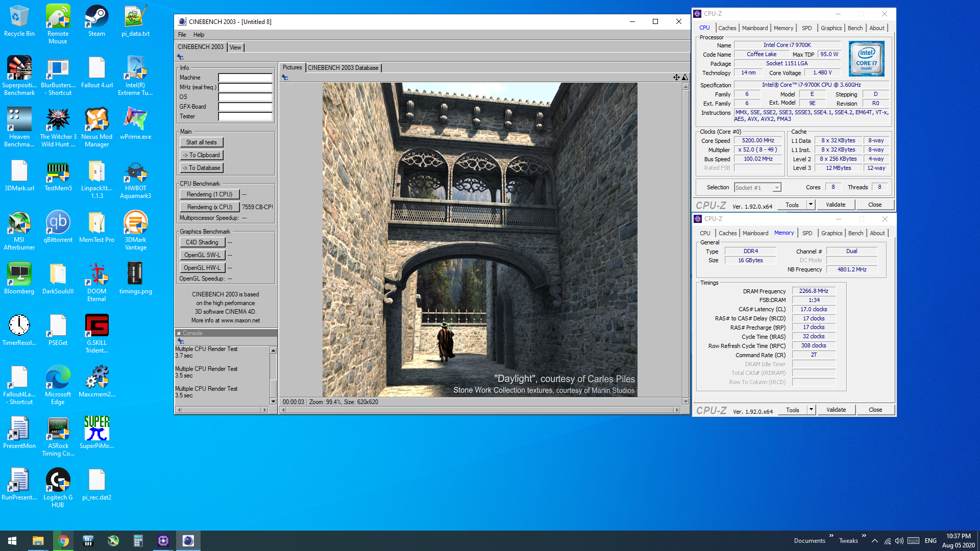Image resolution: width=980 pixels, height=551 pixels.
Task: Expand the hidden system tray icons chevron
Action: pos(875,541)
